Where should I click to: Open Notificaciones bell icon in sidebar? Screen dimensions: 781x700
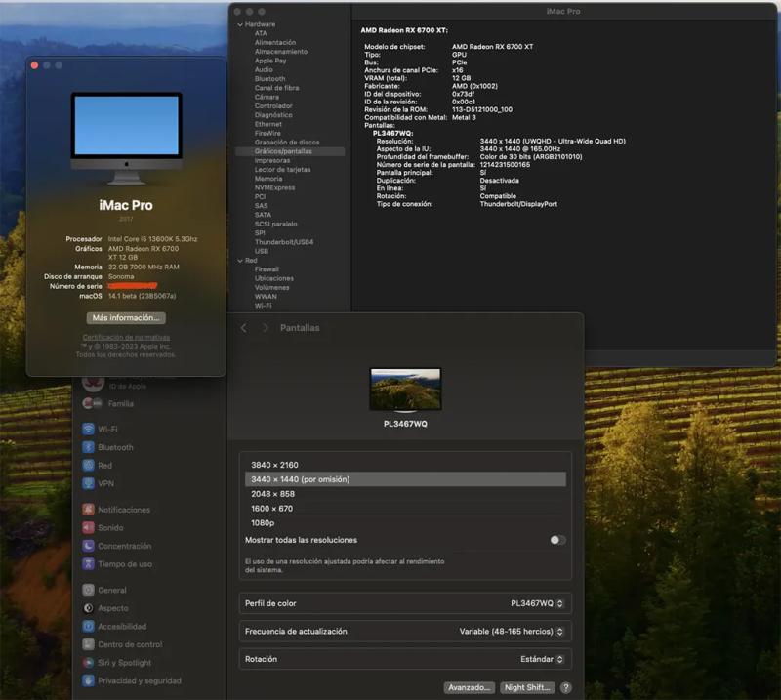88,510
